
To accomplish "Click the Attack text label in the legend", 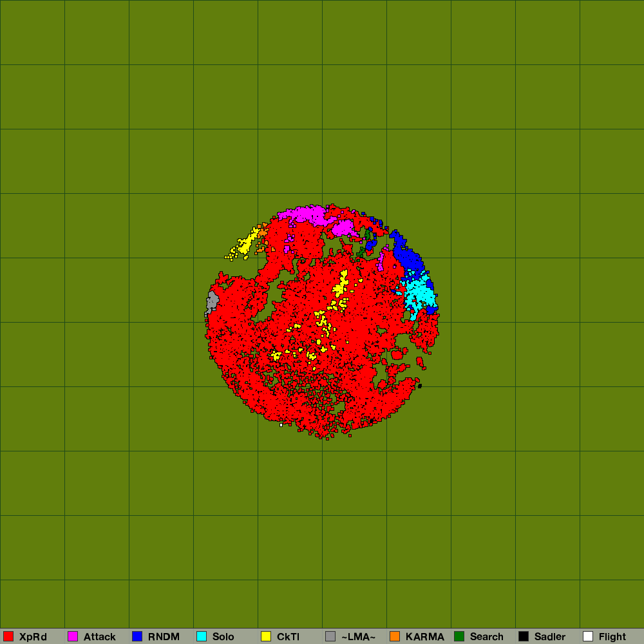I will point(100,637).
